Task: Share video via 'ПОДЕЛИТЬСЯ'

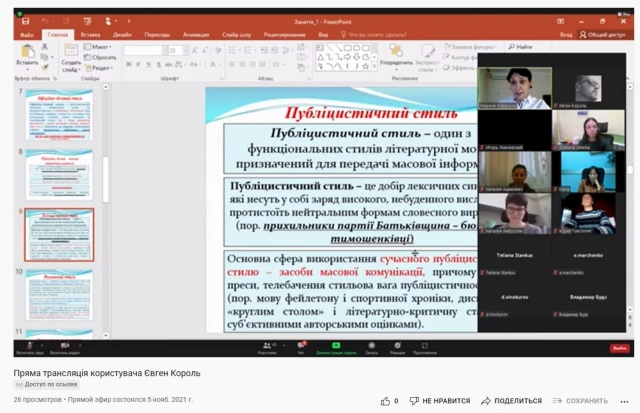Action: click(511, 401)
